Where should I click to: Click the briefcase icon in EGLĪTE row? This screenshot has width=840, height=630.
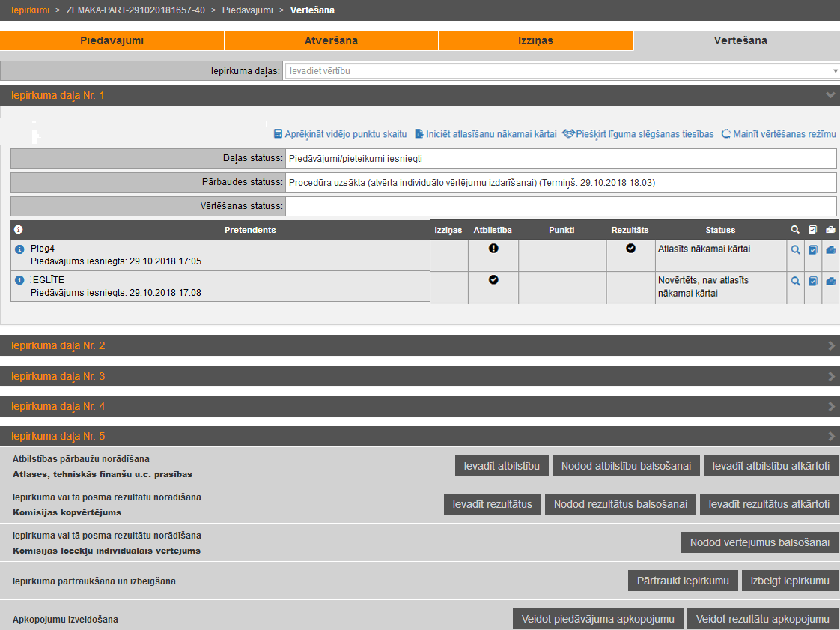pos(830,282)
